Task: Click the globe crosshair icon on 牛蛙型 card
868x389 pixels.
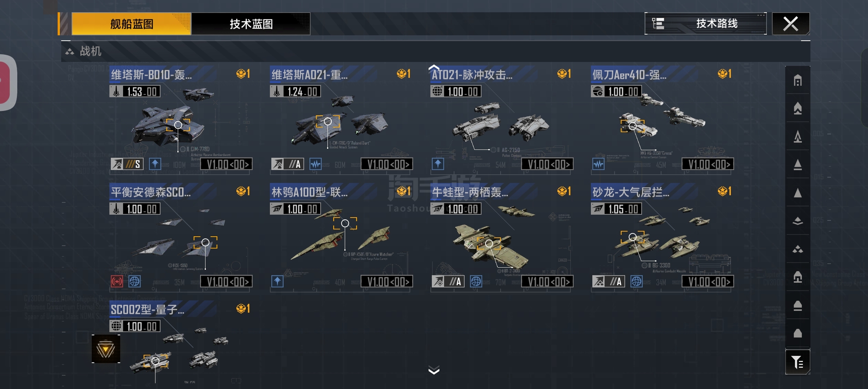Action: pyautogui.click(x=476, y=281)
